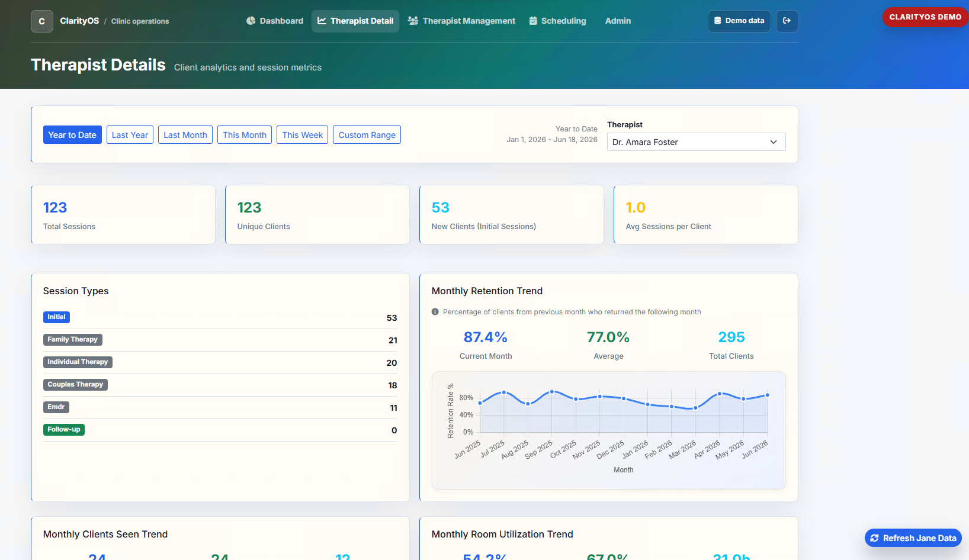Viewport: 969px width, 560px height.
Task: Click the refresh arrows icon on Refresh Jane Data
Action: [x=874, y=538]
